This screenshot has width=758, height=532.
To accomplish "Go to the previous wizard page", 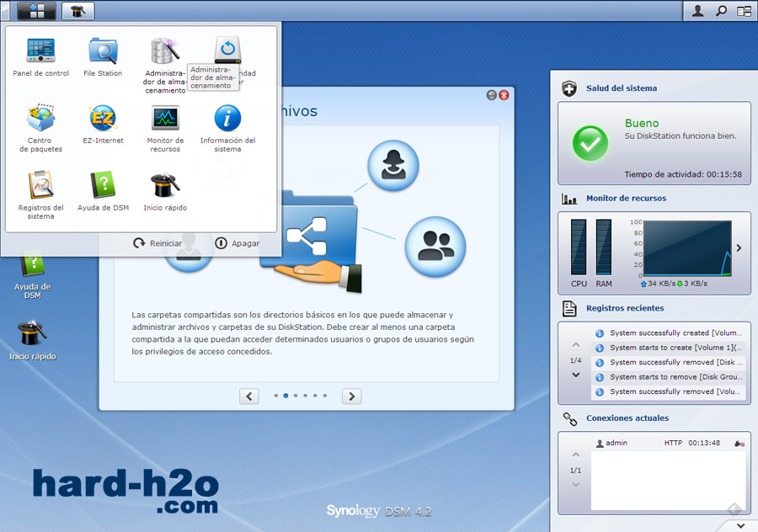I will (249, 396).
